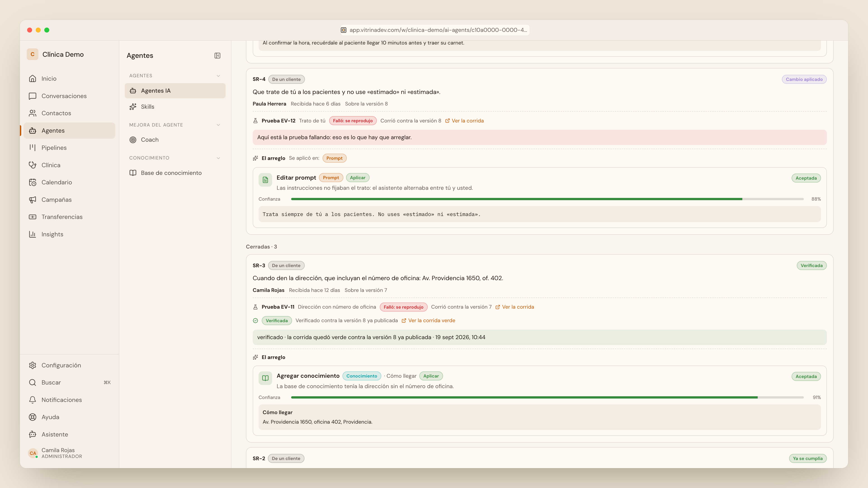Open Transferencias icon in sidebar
The height and width of the screenshot is (488, 868).
tap(32, 217)
